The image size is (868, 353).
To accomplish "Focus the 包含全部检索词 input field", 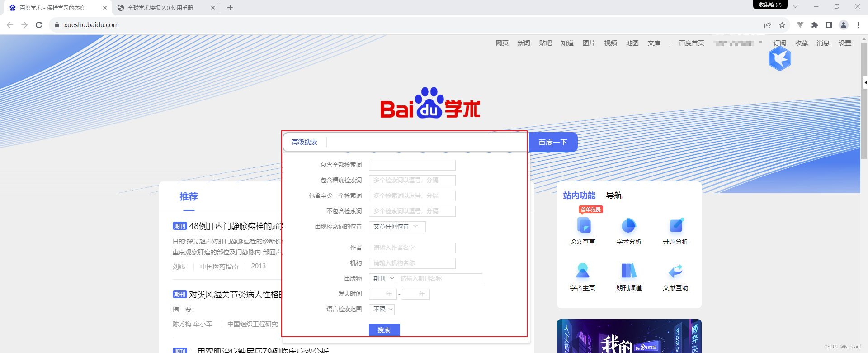I will (x=412, y=165).
